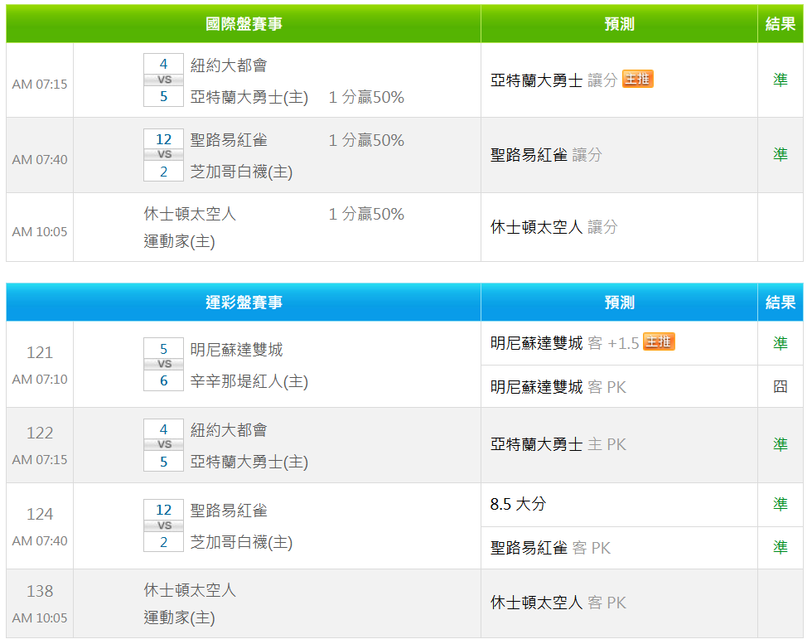
Task: Click VS badge of 聖路易紅雀 match in 國際盤 table
Action: coord(164,154)
